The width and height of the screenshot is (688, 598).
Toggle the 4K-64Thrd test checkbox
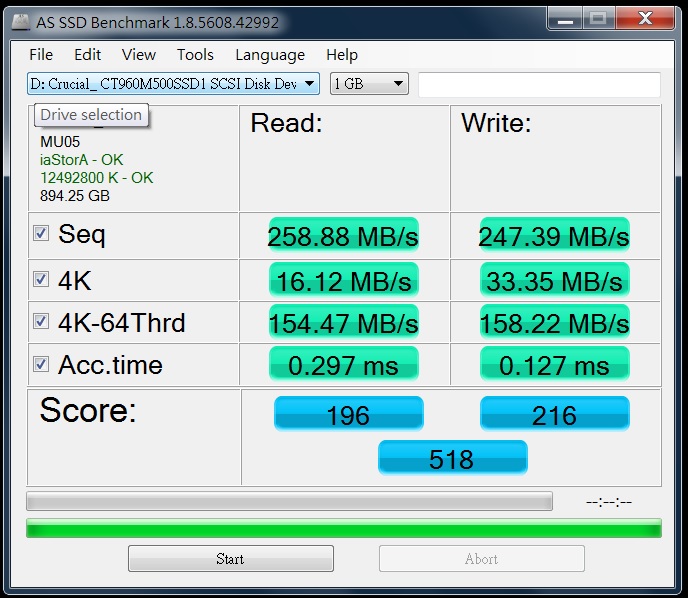pyautogui.click(x=41, y=321)
